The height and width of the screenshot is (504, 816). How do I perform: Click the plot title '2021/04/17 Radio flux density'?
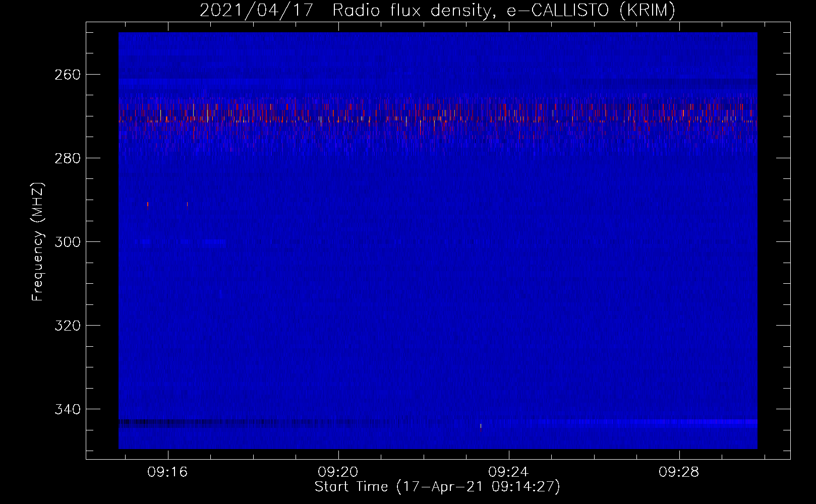click(x=345, y=10)
